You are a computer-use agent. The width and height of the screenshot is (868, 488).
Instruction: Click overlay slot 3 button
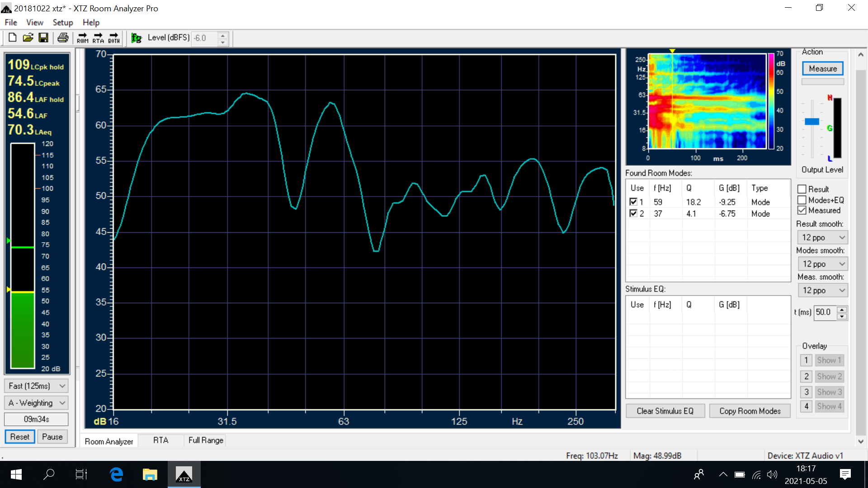806,392
